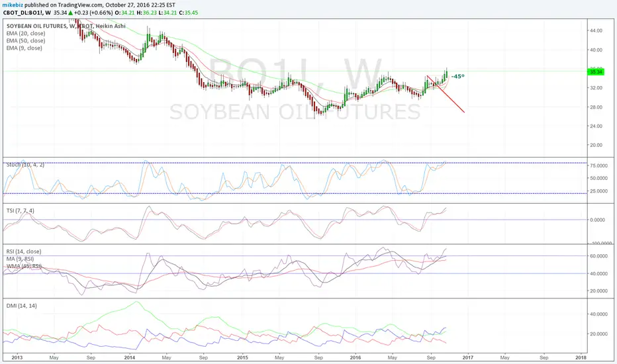
Task: Click the 2018 label on the time axis
Action: click(581, 357)
